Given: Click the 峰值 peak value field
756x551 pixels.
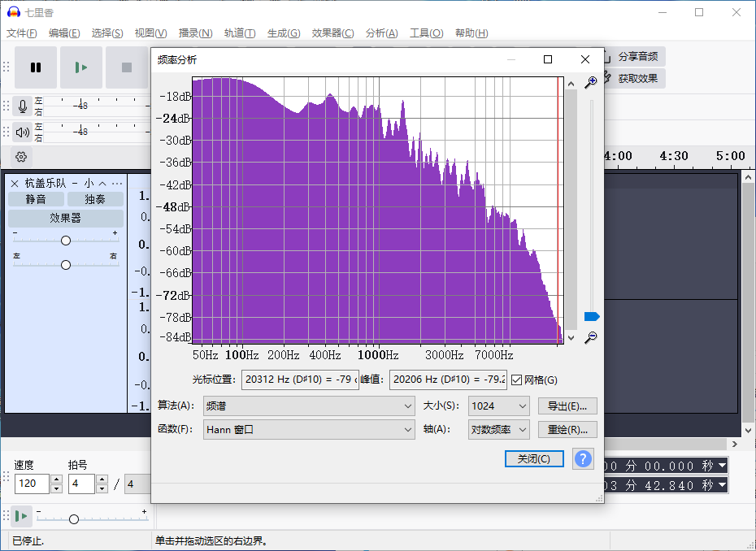Looking at the screenshot, I should pyautogui.click(x=450, y=379).
